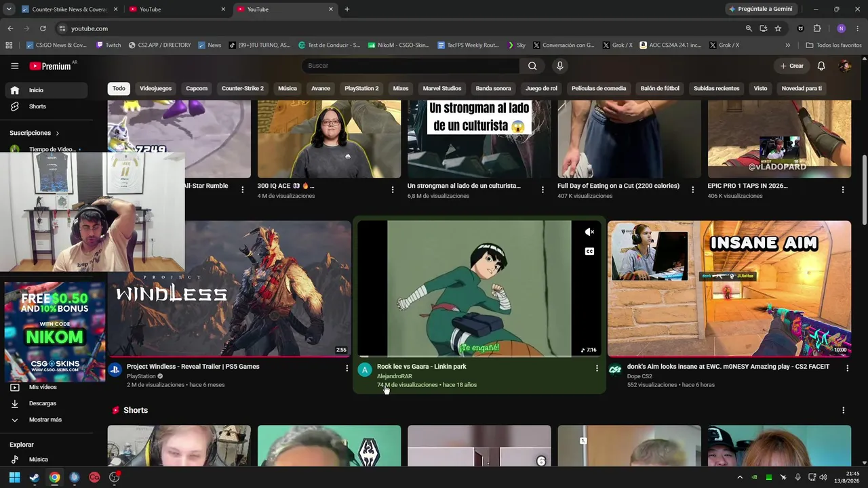Select the PlayStation 2 filter chip

[361, 89]
